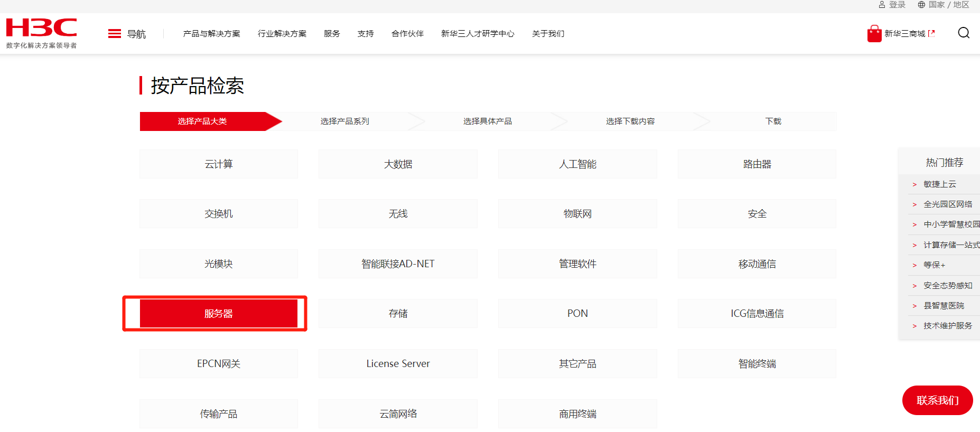This screenshot has width=980, height=432.
Task: Open 等保+ recommendation
Action: [935, 265]
